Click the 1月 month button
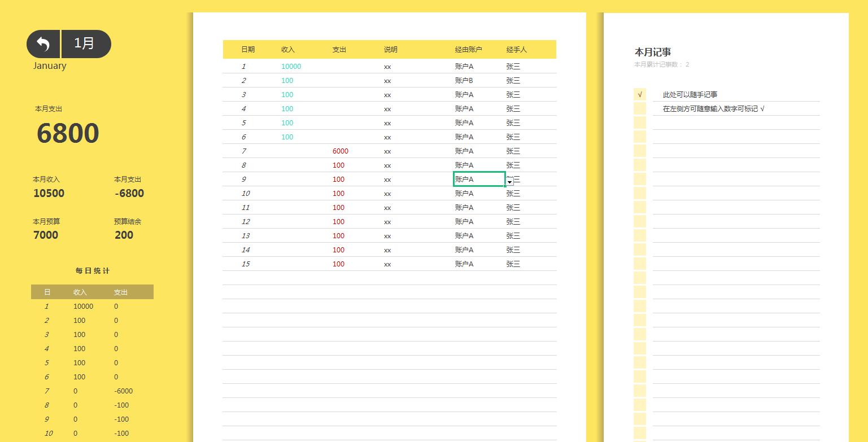Image resolution: width=868 pixels, height=442 pixels. [86, 44]
